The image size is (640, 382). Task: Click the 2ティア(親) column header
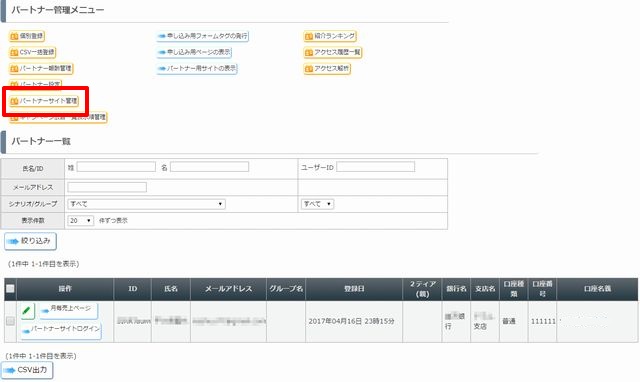tap(422, 289)
